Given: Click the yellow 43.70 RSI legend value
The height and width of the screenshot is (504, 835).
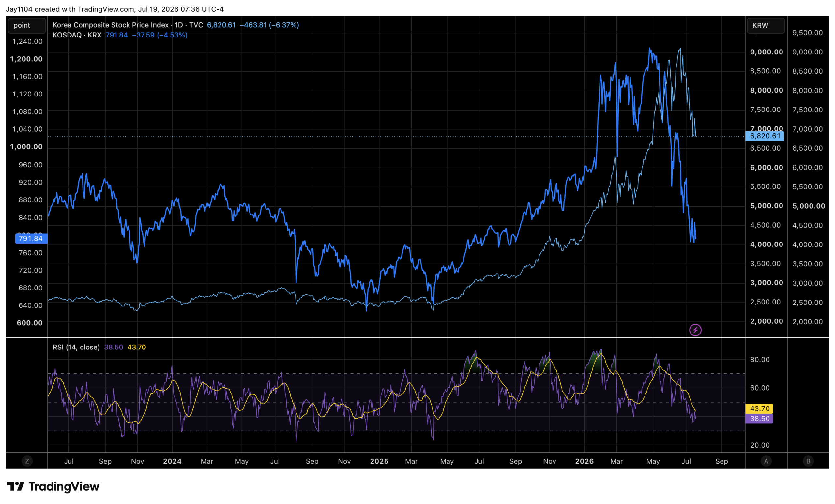Looking at the screenshot, I should pos(137,347).
